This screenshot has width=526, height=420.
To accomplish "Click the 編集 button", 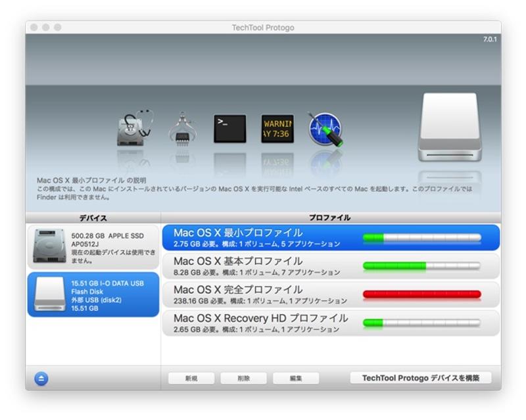I will pos(296,378).
